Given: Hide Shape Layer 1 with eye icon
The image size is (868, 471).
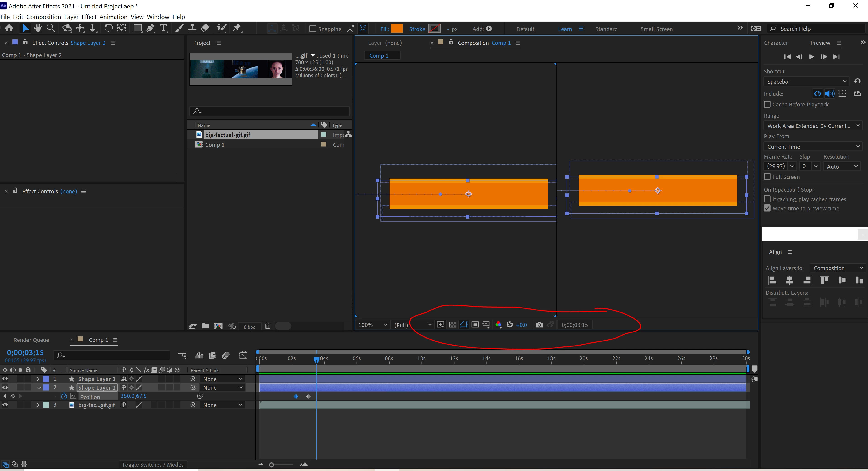Looking at the screenshot, I should pyautogui.click(x=5, y=379).
